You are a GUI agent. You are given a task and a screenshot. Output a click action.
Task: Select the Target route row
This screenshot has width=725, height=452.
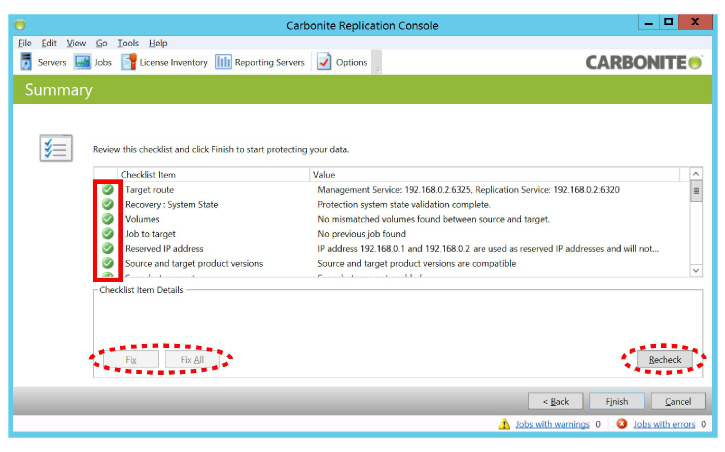(x=392, y=189)
